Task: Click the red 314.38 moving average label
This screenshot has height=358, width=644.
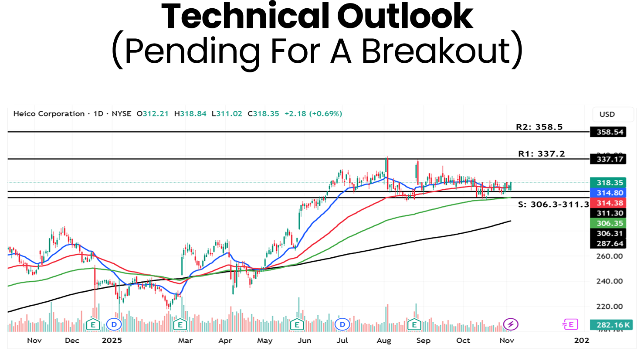Action: (x=608, y=203)
